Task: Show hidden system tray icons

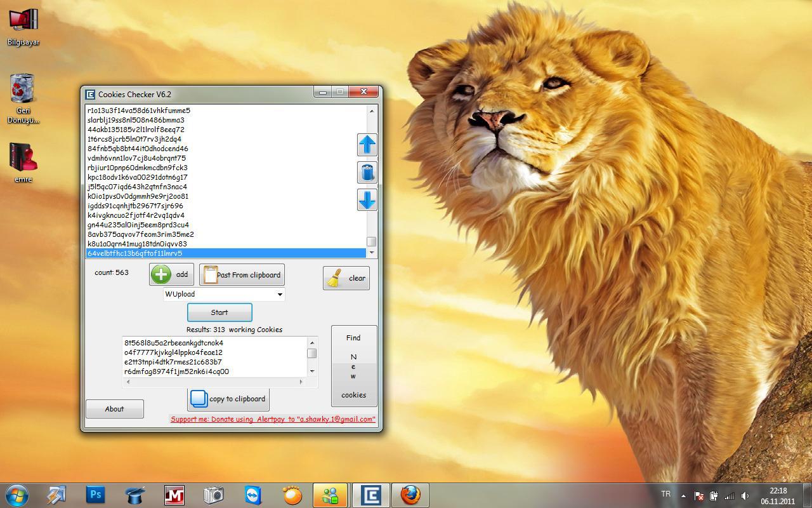Action: (683, 495)
